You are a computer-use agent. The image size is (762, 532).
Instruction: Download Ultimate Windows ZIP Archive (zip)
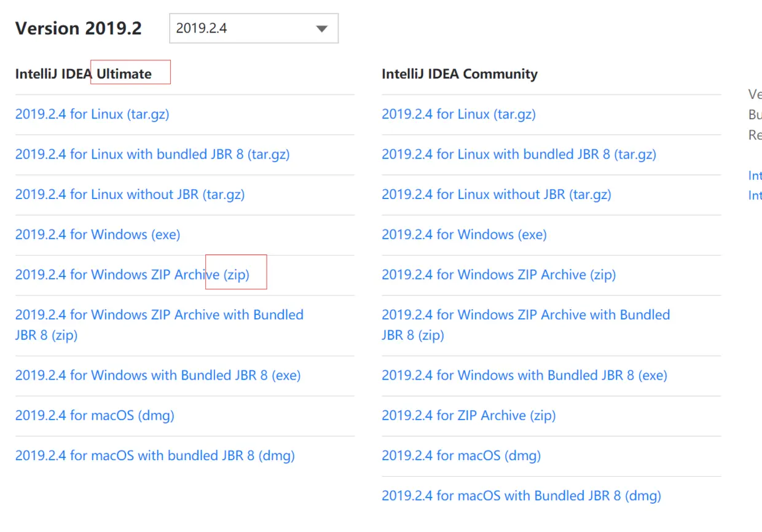(132, 275)
